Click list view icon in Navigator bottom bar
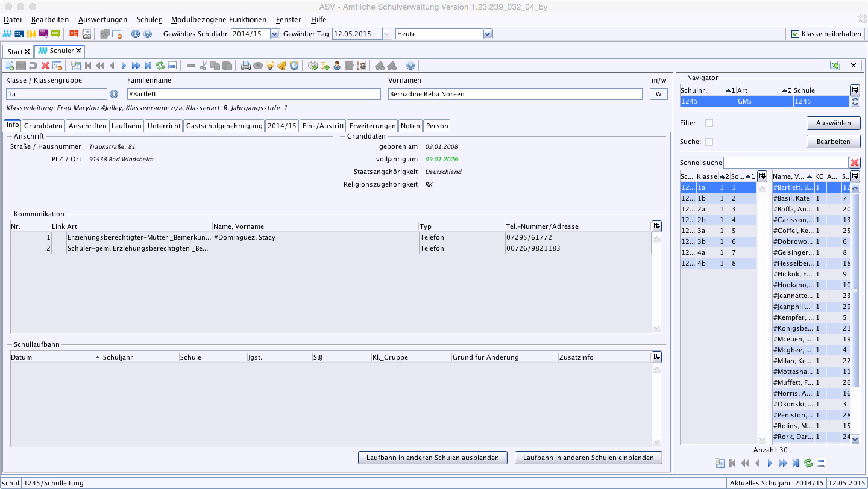868x489 pixels. click(x=821, y=463)
